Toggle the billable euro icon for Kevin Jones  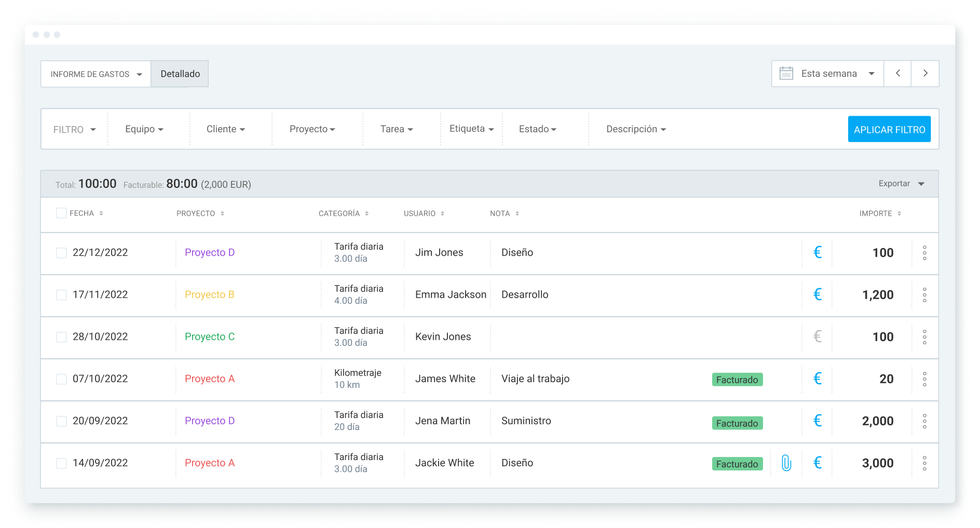[818, 337]
